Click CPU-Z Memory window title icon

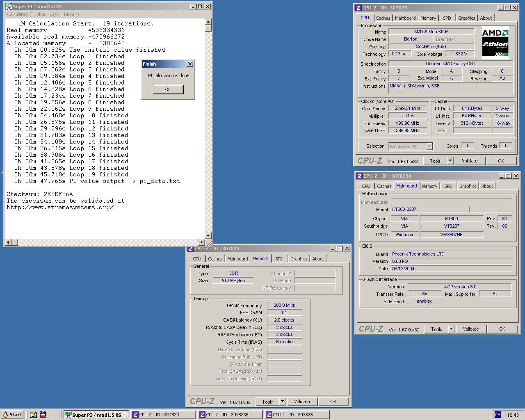(191, 249)
